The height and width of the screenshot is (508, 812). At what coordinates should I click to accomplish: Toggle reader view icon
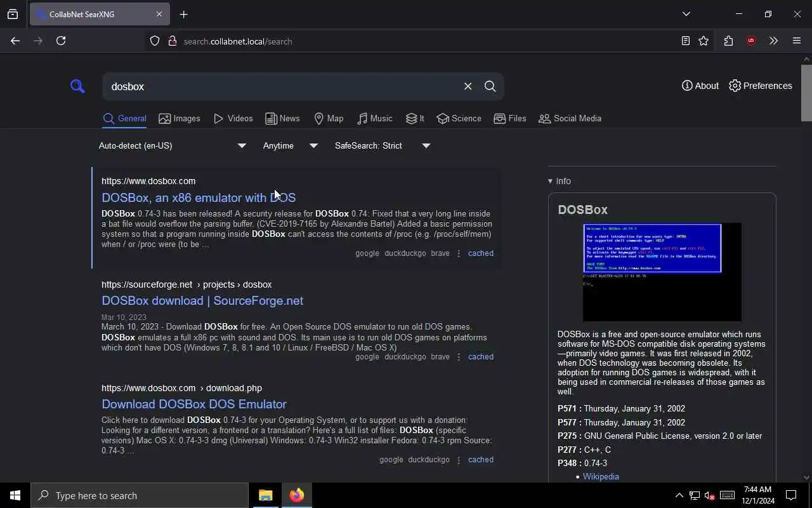click(x=685, y=41)
